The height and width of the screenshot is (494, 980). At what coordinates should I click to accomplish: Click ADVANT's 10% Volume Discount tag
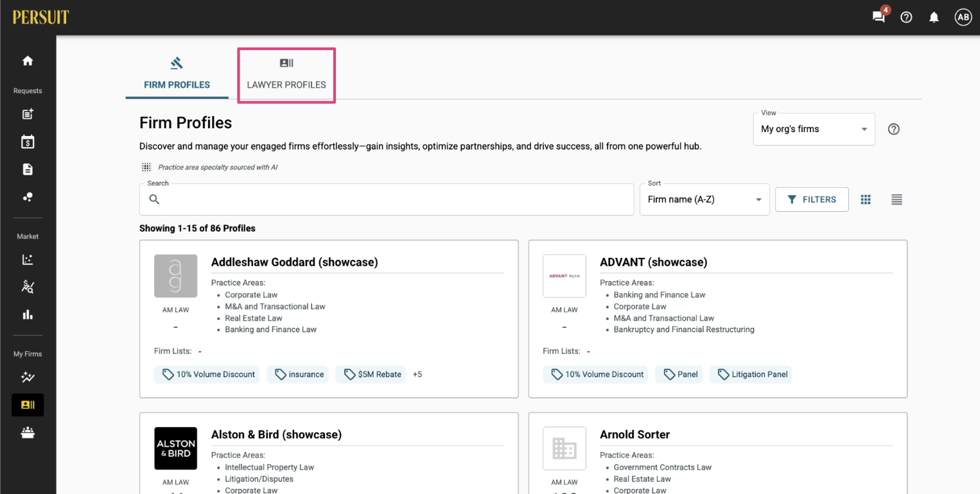pos(595,375)
